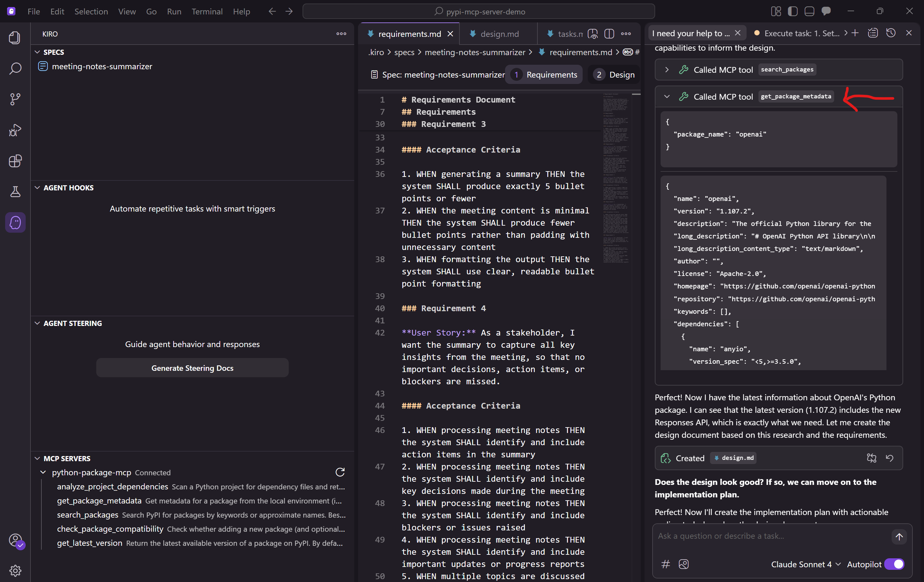This screenshot has height=582, width=924.
Task: Refresh the python-package-mcp server
Action: 340,472
